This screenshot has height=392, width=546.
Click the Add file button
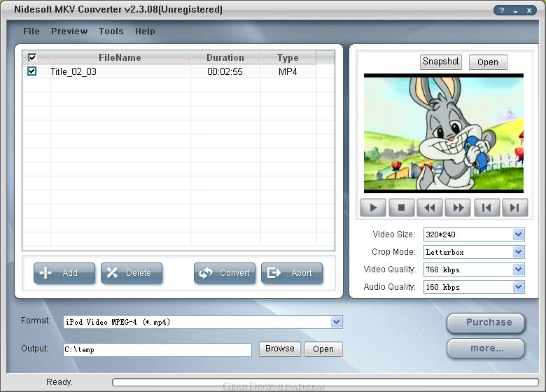pos(64,273)
